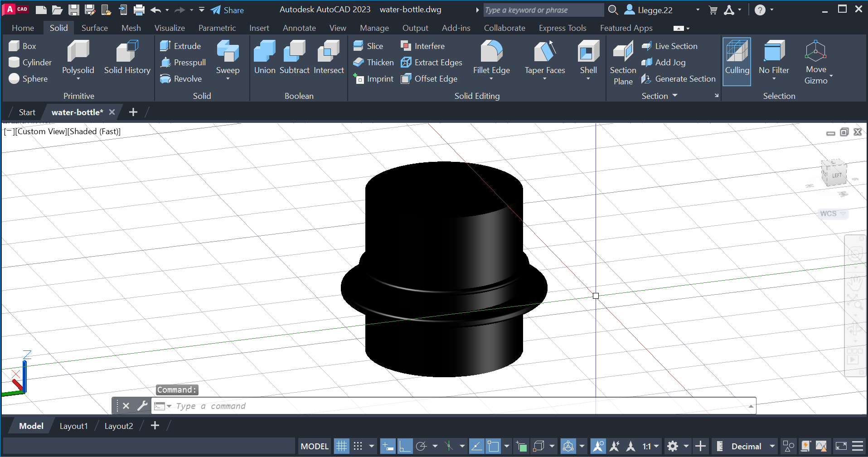Click the Section Plane tool
Viewport: 868px width, 457px height.
coord(623,63)
